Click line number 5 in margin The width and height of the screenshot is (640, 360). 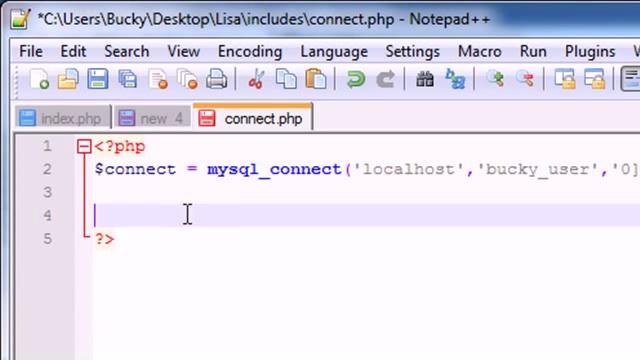click(x=47, y=239)
